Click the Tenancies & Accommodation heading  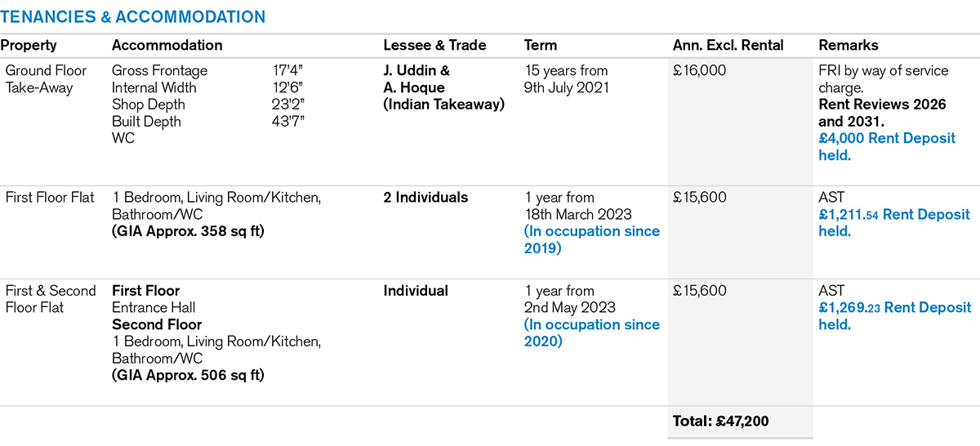(x=132, y=16)
